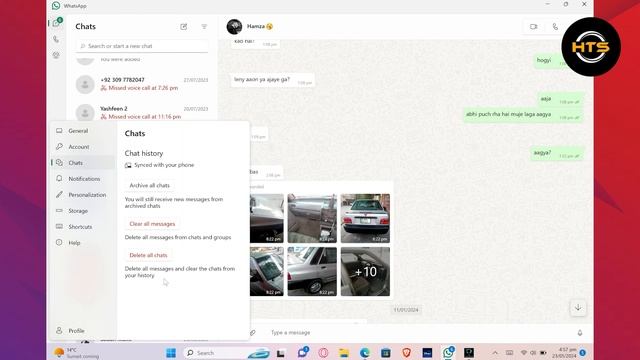Image resolution: width=640 pixels, height=360 pixels.
Task: Open Notifications settings
Action: tap(83, 179)
